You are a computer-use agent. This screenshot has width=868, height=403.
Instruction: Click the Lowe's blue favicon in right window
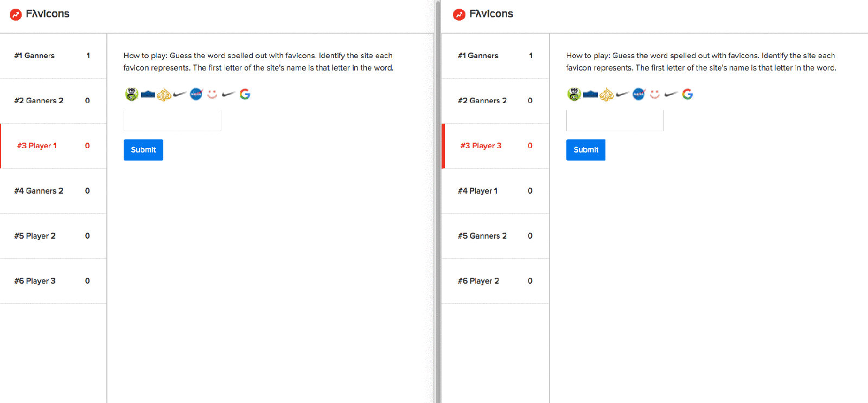591,94
